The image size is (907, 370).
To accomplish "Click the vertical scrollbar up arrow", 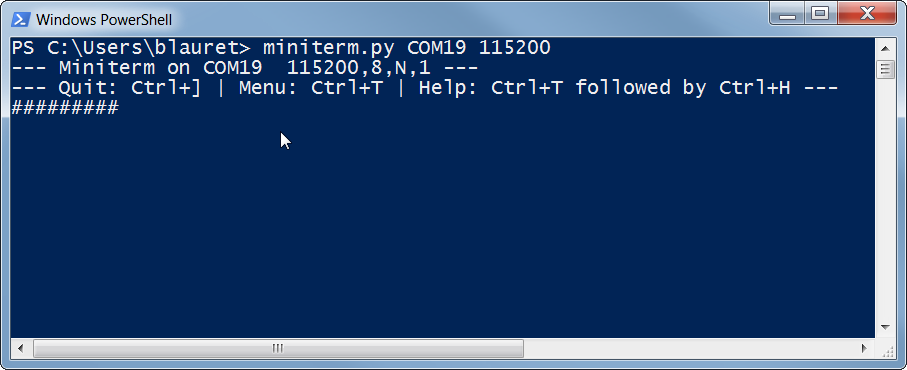I will 885,49.
